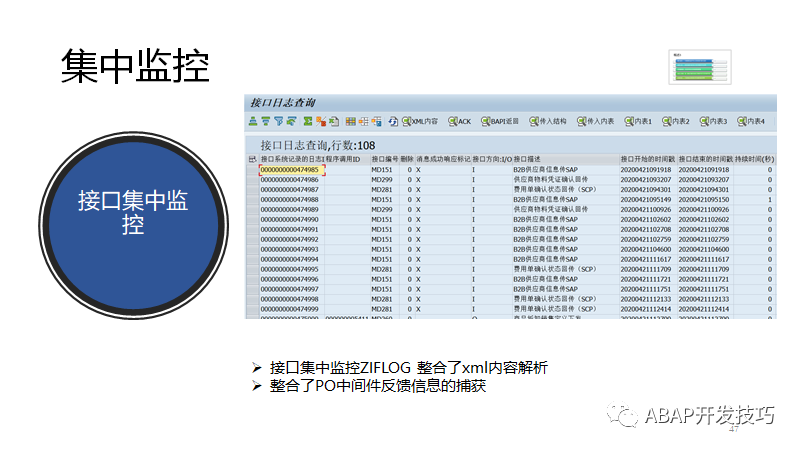This screenshot has height=450, width=800.
Task: Click the select-all icon in table corner
Action: (x=252, y=159)
